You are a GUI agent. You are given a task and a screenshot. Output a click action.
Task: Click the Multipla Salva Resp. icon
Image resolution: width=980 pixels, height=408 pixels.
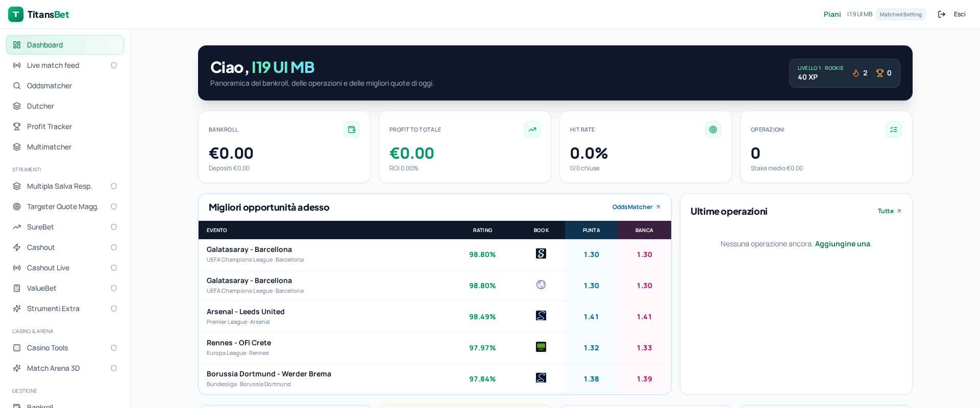click(17, 186)
